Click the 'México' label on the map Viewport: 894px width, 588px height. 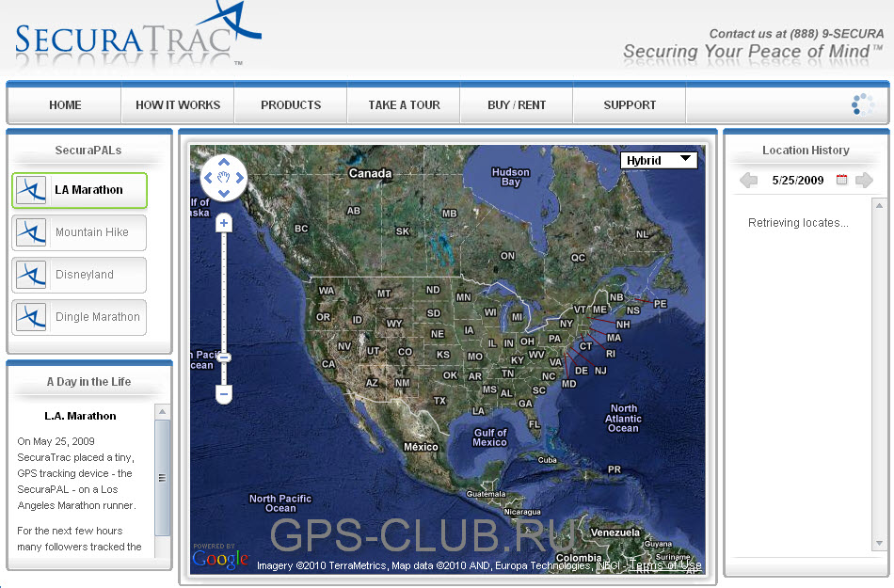(x=421, y=447)
